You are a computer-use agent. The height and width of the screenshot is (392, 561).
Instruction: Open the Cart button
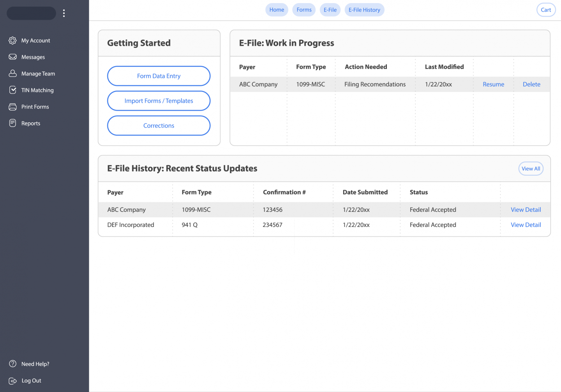pyautogui.click(x=546, y=10)
